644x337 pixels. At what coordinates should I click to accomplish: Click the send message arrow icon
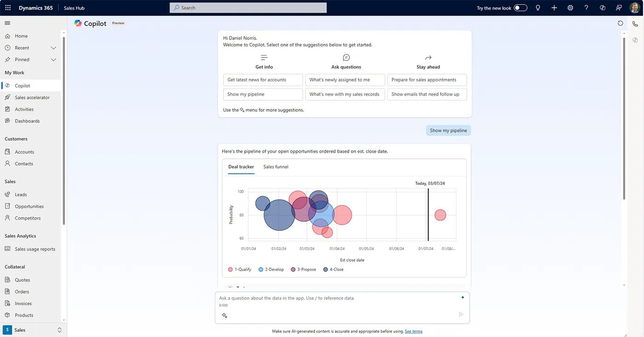[461, 314]
